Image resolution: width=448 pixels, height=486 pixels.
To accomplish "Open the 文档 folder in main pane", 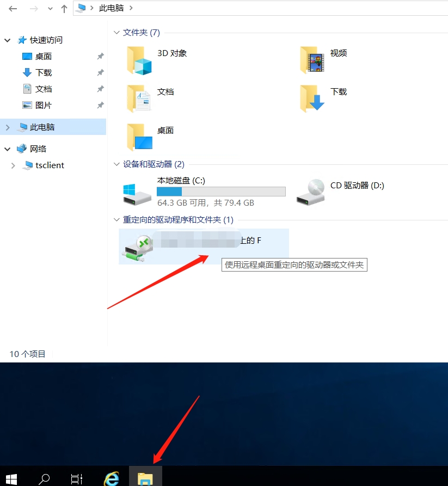I will [139, 99].
